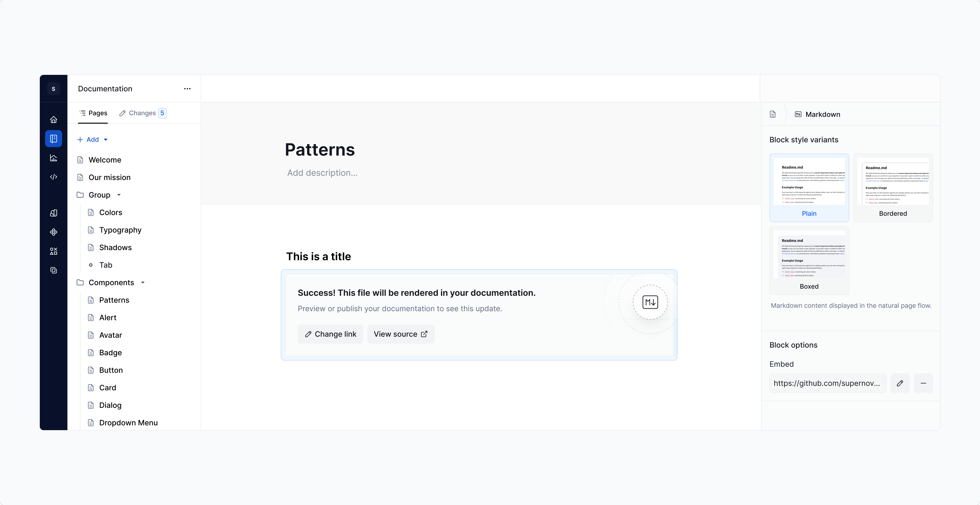Select the Plain block style variant
This screenshot has height=505, width=980.
[809, 188]
